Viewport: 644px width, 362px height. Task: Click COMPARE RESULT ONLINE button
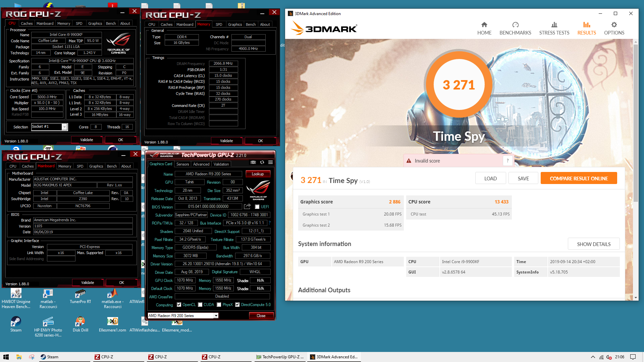(x=579, y=178)
